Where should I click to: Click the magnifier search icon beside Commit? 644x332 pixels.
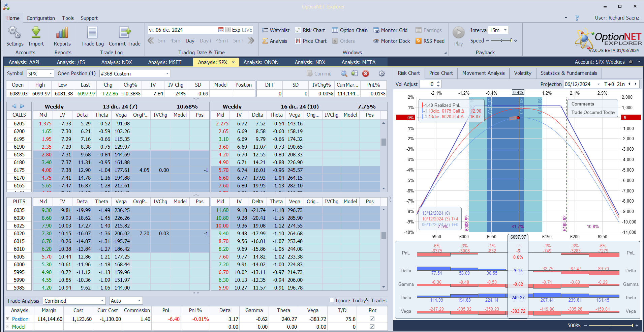pos(344,73)
